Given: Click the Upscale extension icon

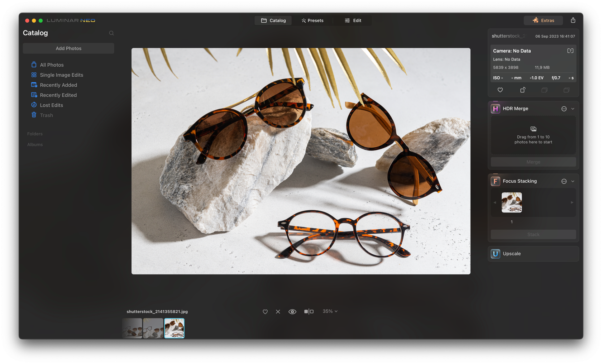Looking at the screenshot, I should 495,254.
